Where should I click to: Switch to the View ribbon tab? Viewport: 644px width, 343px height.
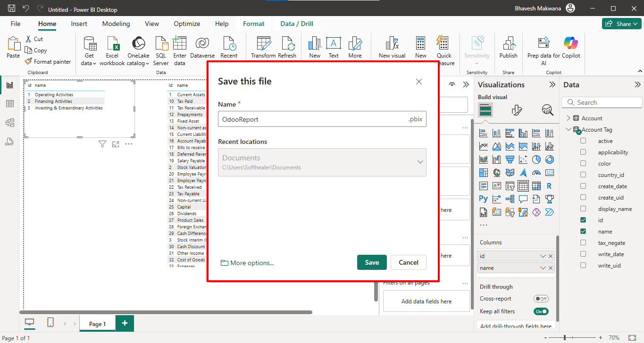[152, 24]
